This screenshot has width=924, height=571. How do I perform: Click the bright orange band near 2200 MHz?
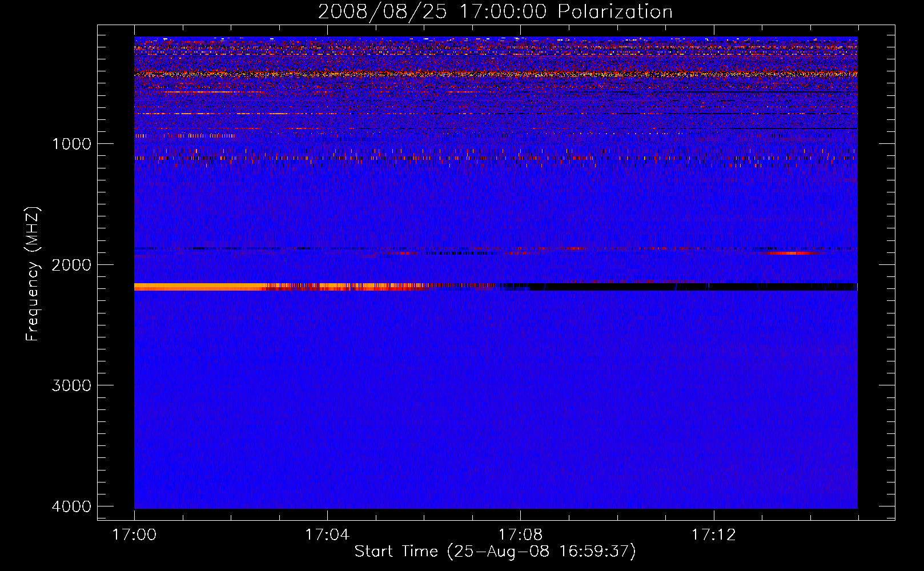(200, 287)
